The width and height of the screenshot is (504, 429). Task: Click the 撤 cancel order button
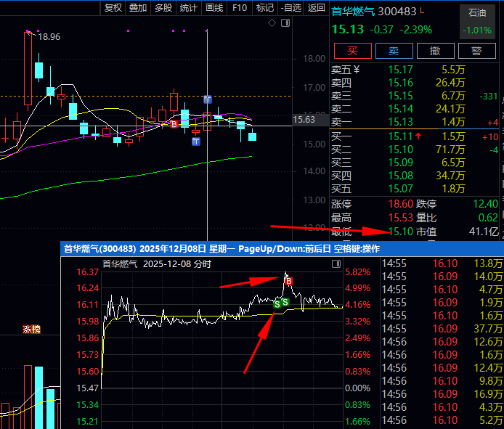[x=436, y=51]
